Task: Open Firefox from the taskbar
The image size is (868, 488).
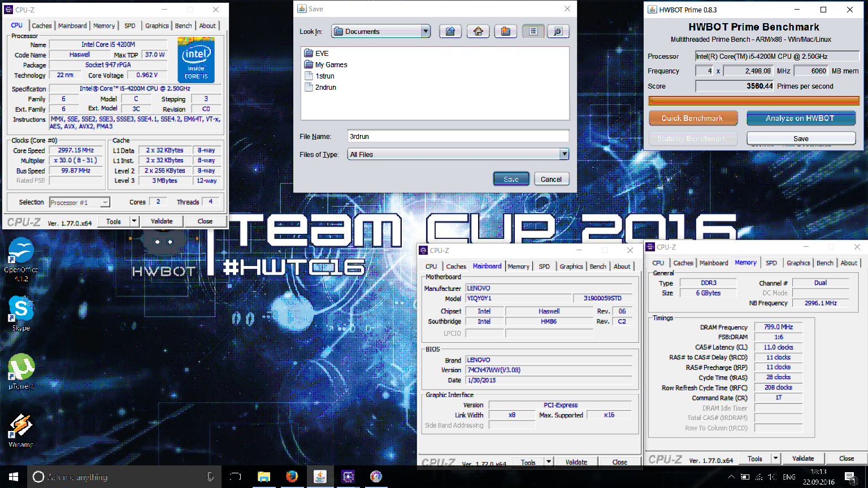Action: click(292, 477)
